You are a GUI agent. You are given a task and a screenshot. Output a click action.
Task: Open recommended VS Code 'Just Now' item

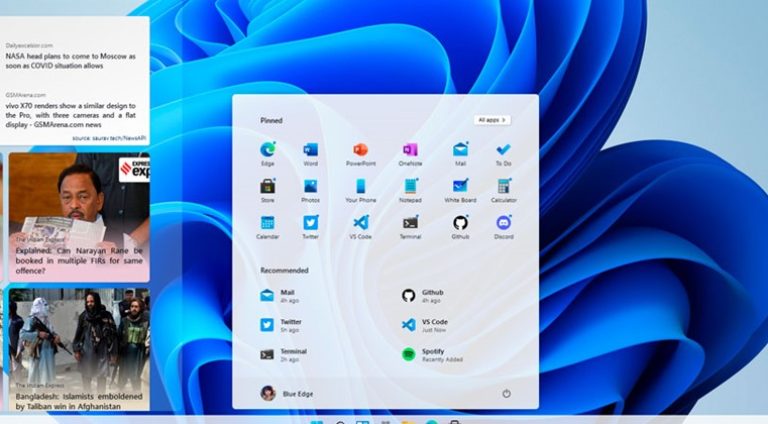[x=425, y=325]
